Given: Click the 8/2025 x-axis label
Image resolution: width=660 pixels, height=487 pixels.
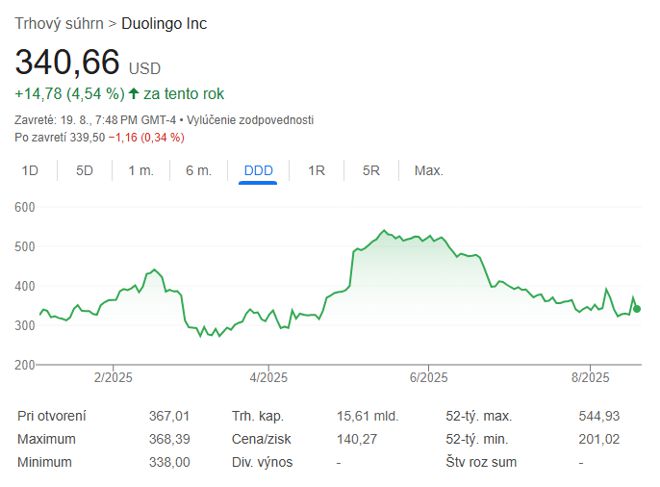Looking at the screenshot, I should pos(590,377).
